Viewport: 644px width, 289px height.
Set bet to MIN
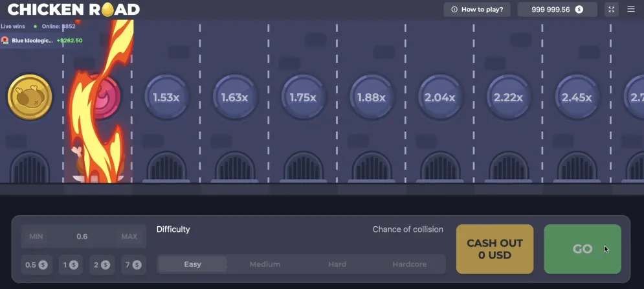(x=36, y=237)
